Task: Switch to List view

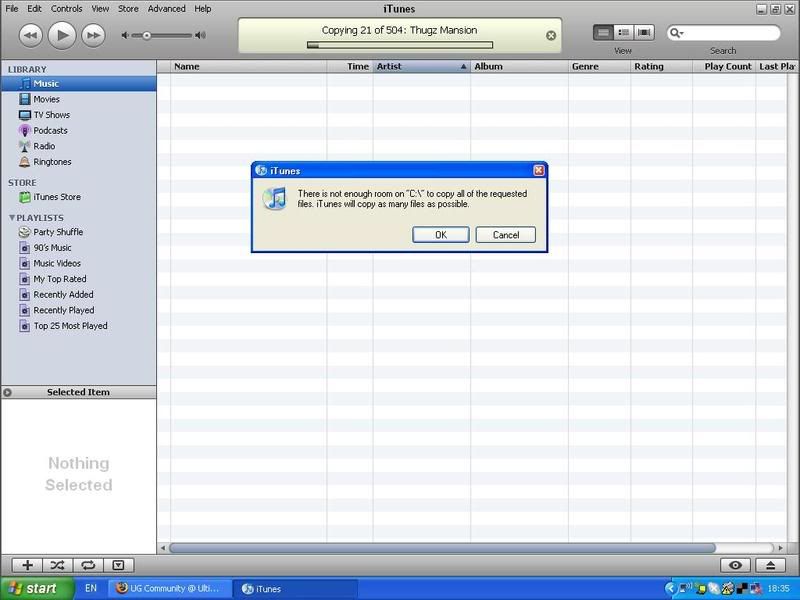Action: pos(603,33)
